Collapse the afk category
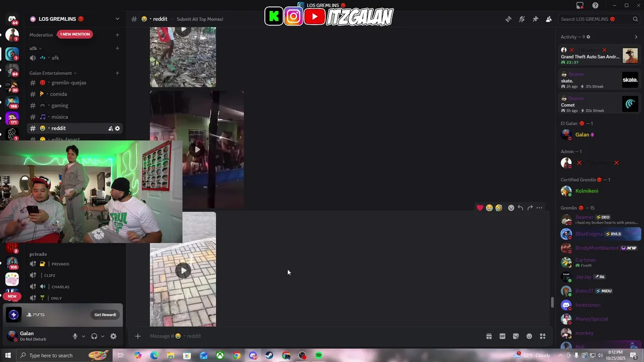The width and height of the screenshot is (644, 362). (x=35, y=48)
